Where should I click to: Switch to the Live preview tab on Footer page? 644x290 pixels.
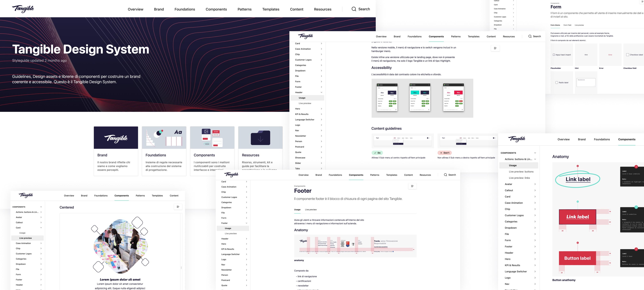pos(311,210)
